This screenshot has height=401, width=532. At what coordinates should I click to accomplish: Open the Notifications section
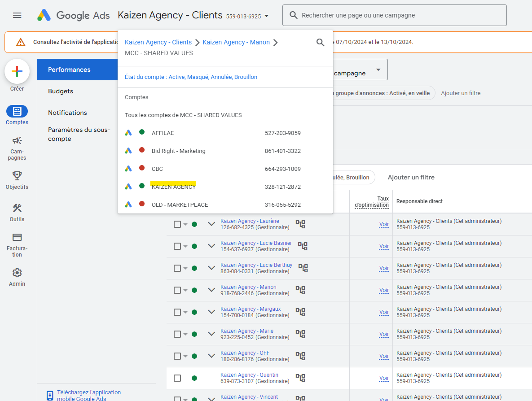coord(67,113)
